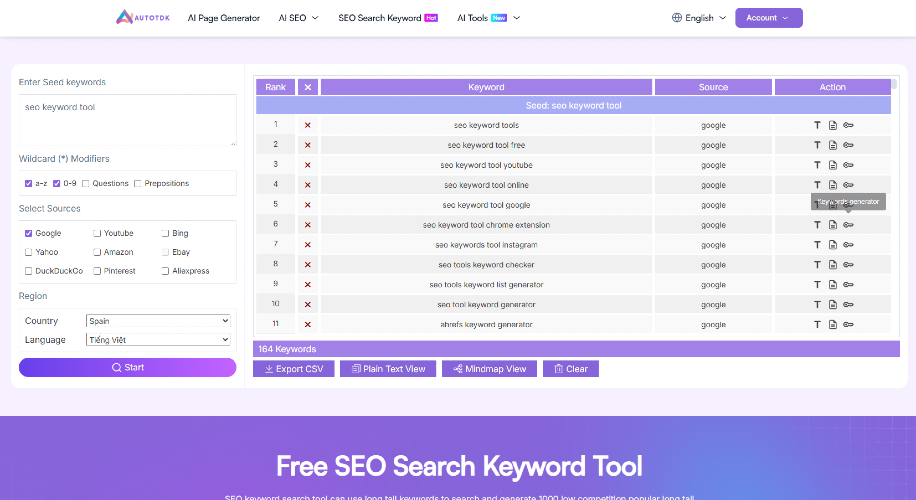Remove the 'seo keyword tools' row with red X
The height and width of the screenshot is (500, 916).
(307, 125)
